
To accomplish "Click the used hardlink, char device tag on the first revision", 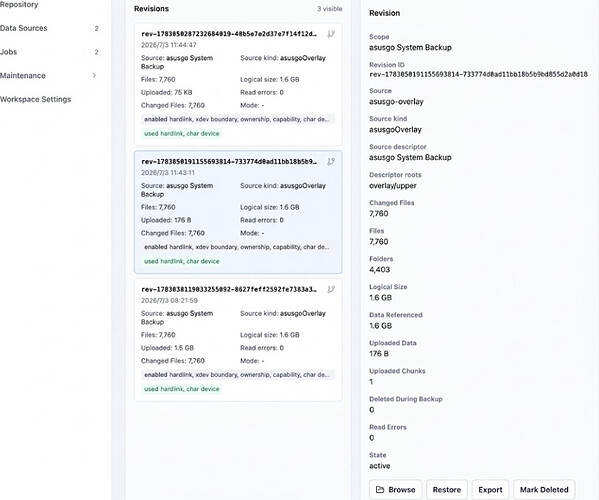I will [182, 133].
